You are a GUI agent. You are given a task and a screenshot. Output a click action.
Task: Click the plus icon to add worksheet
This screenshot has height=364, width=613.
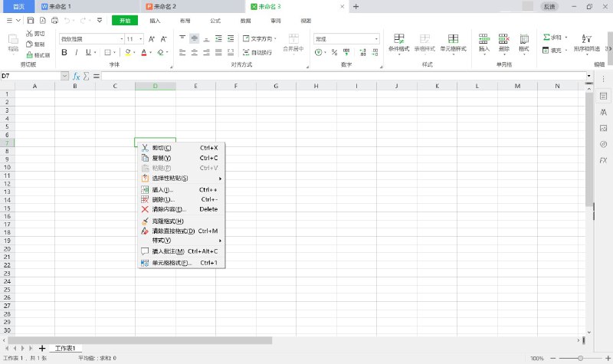42,349
